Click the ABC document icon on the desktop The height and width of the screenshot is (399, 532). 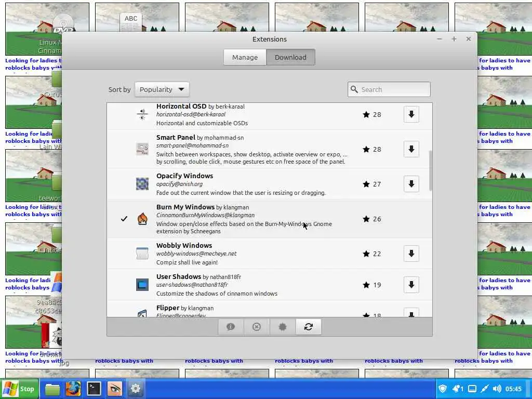[130, 22]
